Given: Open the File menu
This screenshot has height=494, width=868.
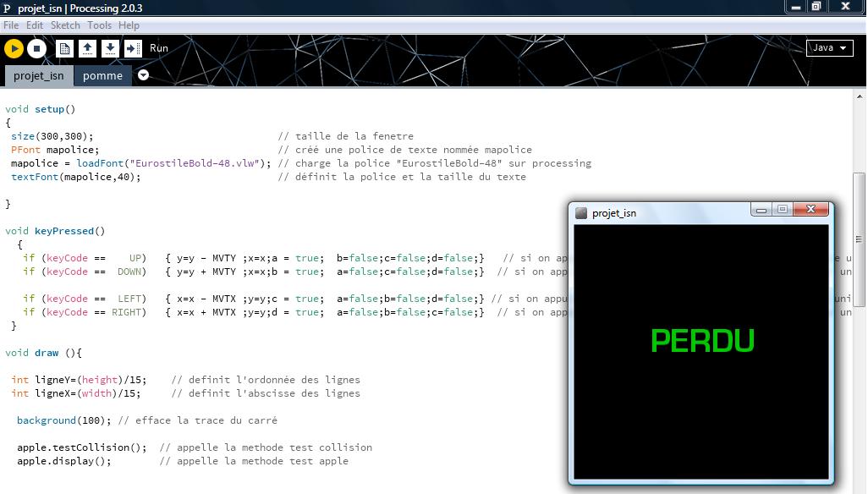Looking at the screenshot, I should coord(11,25).
